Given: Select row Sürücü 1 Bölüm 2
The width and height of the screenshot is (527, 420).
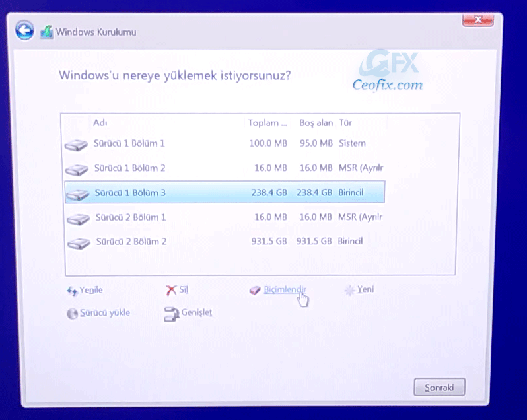Looking at the screenshot, I should [x=225, y=168].
